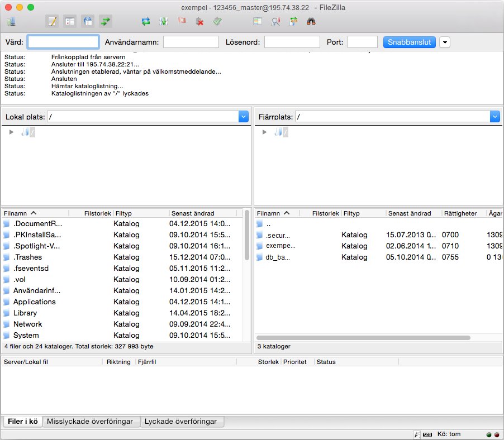Refresh file and folder lists
This screenshot has width=504, height=440.
coord(146,22)
